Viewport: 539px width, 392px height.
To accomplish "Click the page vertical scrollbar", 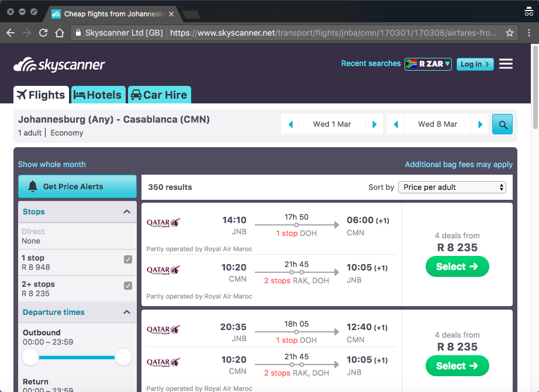I will (x=535, y=88).
